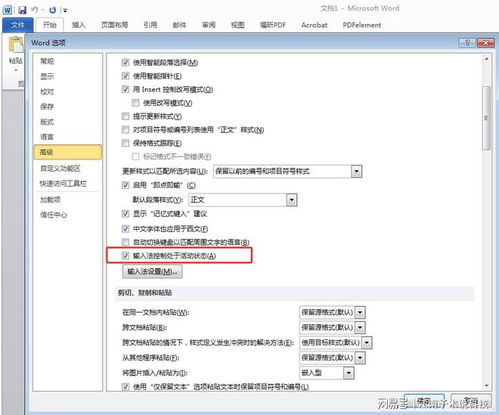Open the 文件 tab

click(17, 25)
